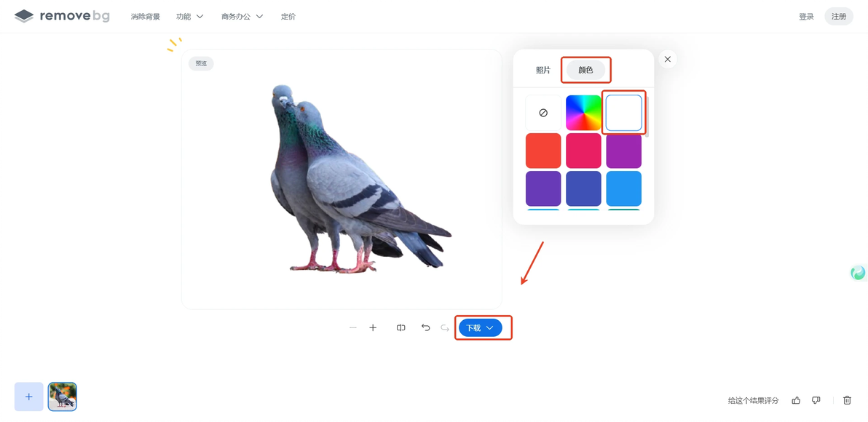Click the add image plus button
Viewport: 868px width, 422px height.
(x=29, y=397)
